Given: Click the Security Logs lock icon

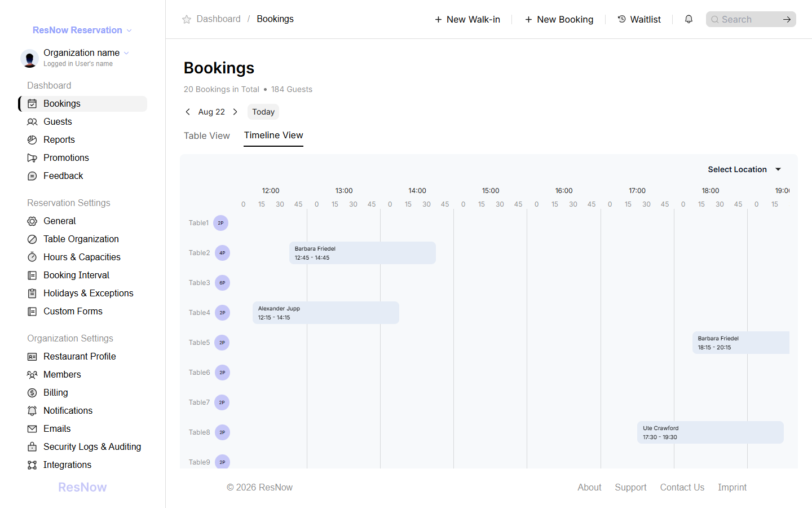Looking at the screenshot, I should tap(32, 447).
